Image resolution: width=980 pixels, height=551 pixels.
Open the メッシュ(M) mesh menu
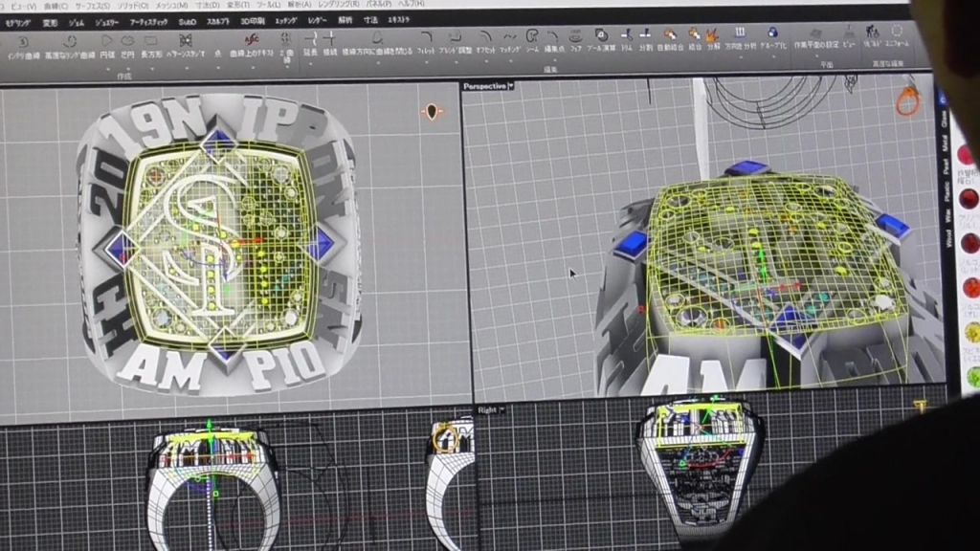(x=171, y=6)
